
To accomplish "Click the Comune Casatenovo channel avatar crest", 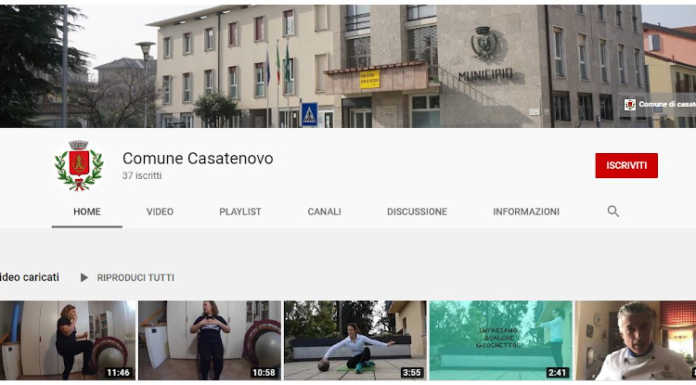I will (x=79, y=165).
